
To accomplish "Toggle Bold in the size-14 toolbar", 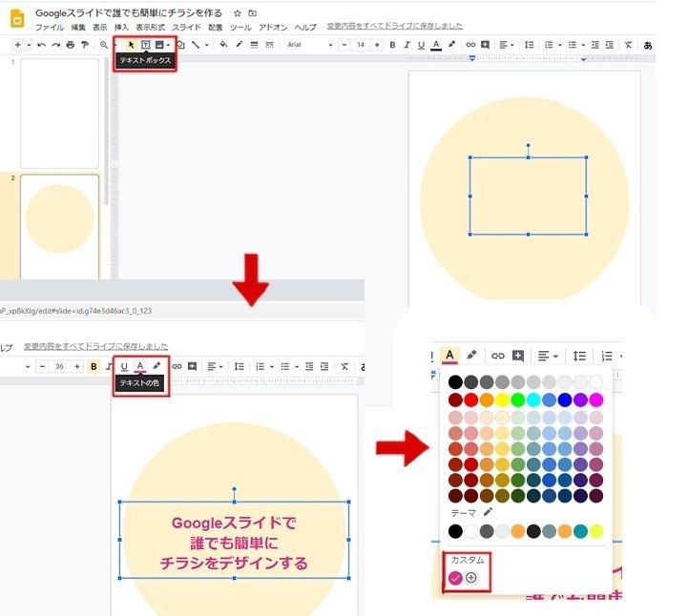I will click(x=393, y=45).
